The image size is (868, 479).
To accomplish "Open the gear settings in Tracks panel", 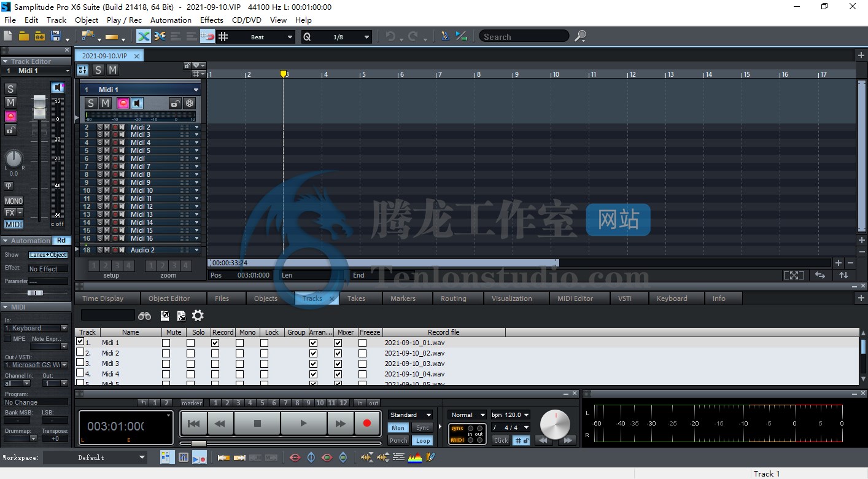I will click(198, 316).
